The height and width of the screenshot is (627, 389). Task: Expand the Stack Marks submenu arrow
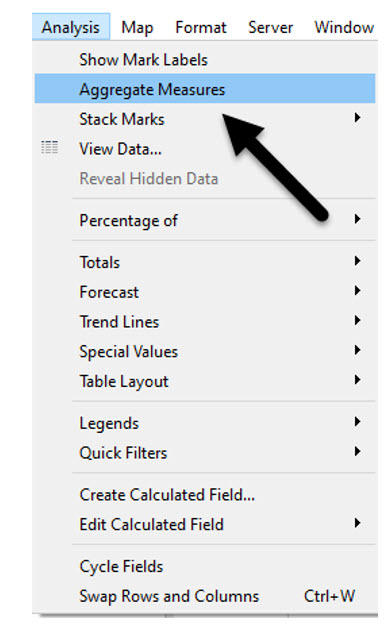pos(357,118)
